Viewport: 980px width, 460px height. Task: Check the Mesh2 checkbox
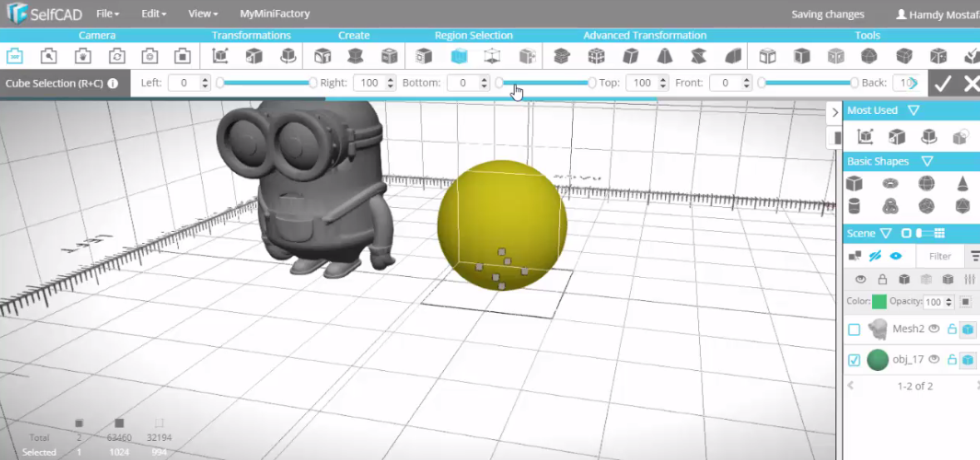(854, 330)
